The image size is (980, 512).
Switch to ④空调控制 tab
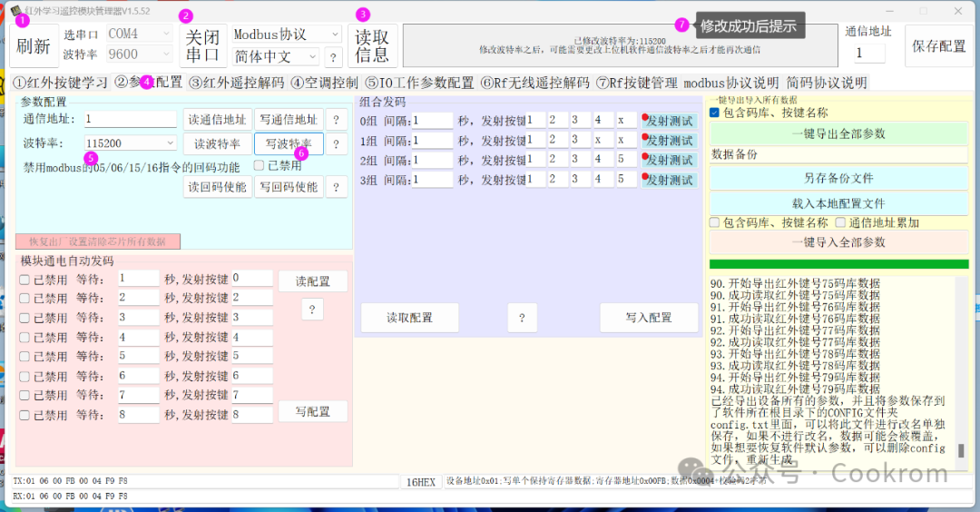pos(324,83)
